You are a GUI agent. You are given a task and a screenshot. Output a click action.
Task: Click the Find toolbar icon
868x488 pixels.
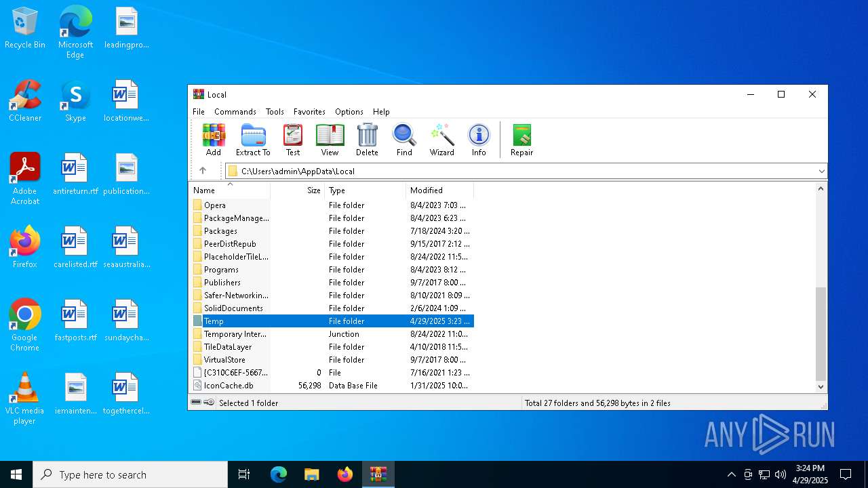pyautogui.click(x=404, y=140)
